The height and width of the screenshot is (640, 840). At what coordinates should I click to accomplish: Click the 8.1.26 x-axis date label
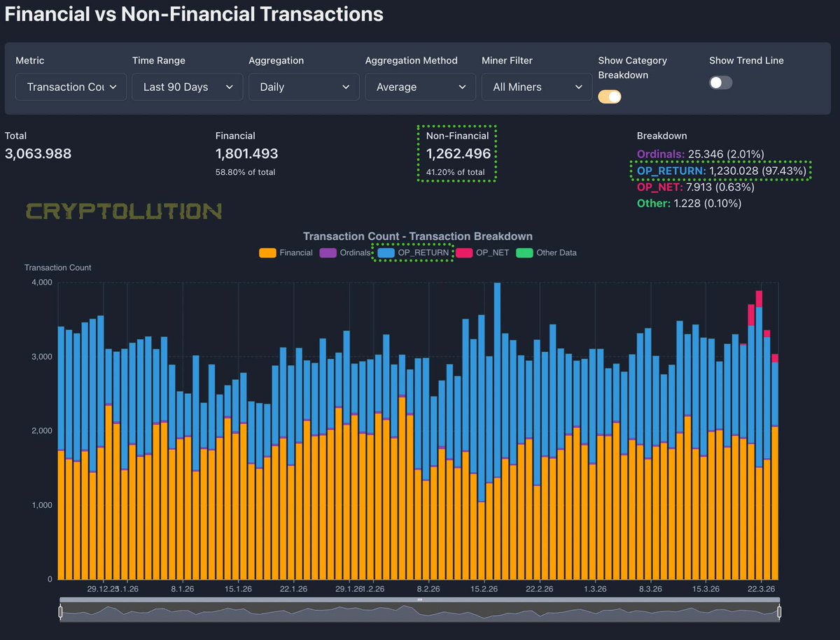point(182,589)
